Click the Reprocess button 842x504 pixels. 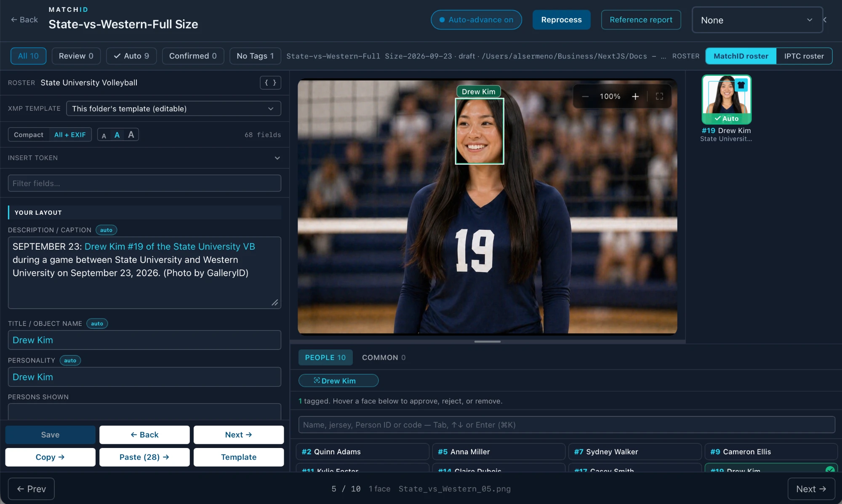click(x=561, y=20)
